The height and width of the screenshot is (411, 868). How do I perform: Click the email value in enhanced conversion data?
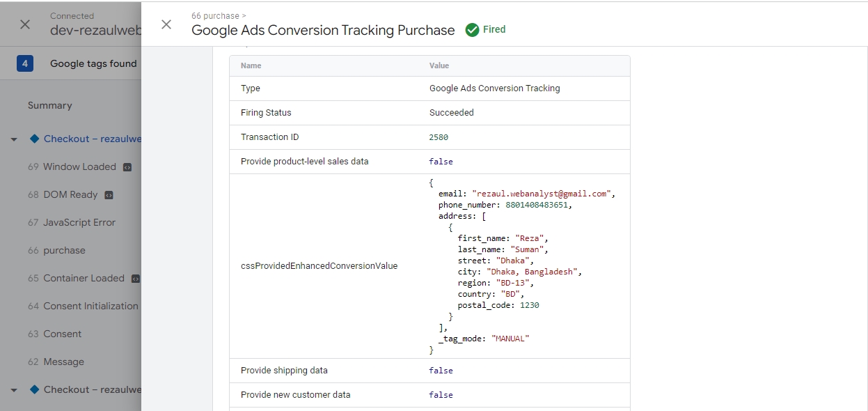[x=542, y=194]
